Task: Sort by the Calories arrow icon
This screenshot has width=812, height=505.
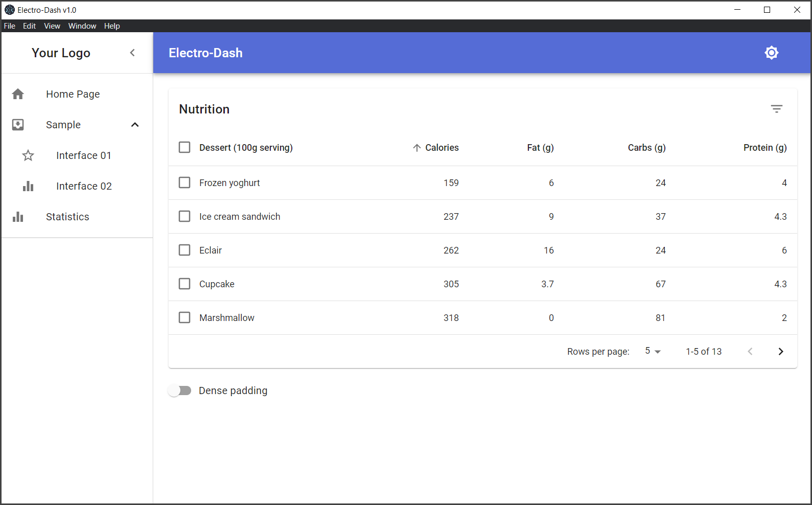Action: 416,148
